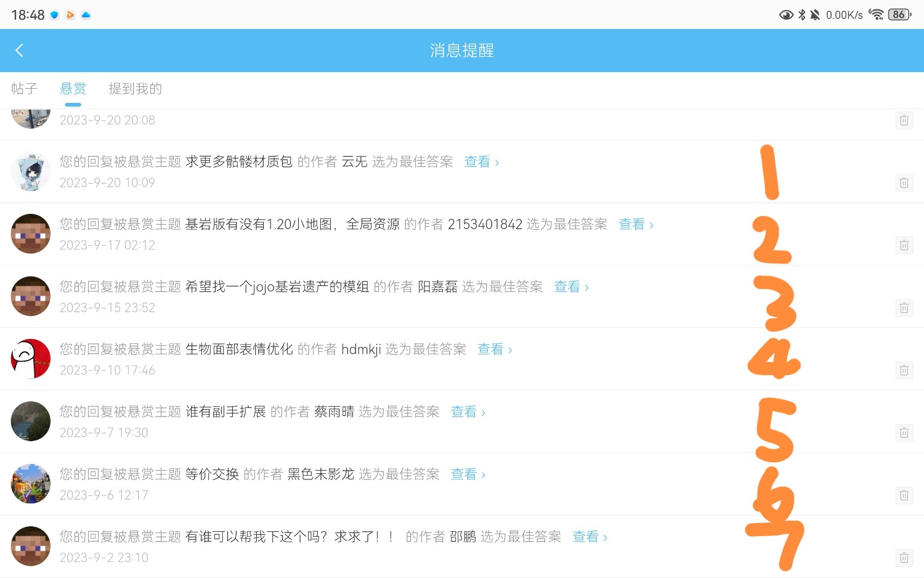Click 查看 for 等价交换 thread
Image resolution: width=924 pixels, height=578 pixels.
tap(468, 474)
